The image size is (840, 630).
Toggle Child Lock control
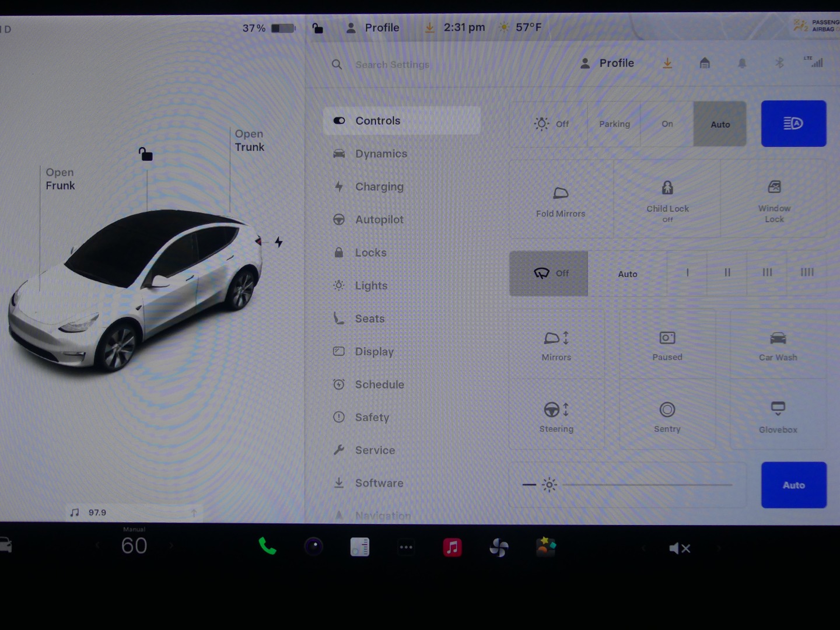pyautogui.click(x=667, y=199)
